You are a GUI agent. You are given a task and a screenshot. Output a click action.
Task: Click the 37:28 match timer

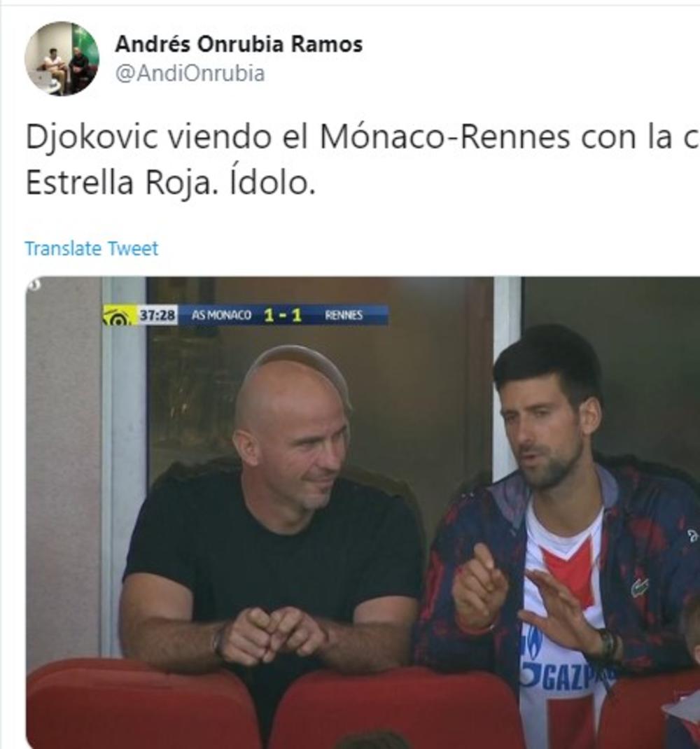pyautogui.click(x=157, y=315)
